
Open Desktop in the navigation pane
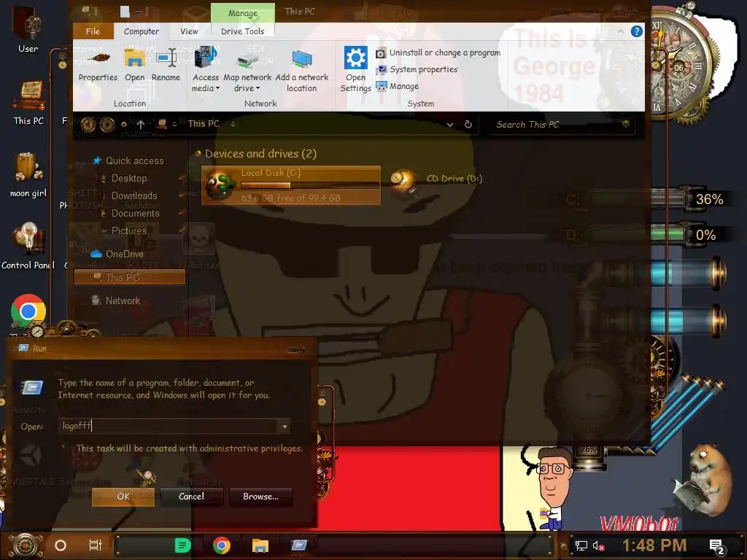(x=129, y=179)
